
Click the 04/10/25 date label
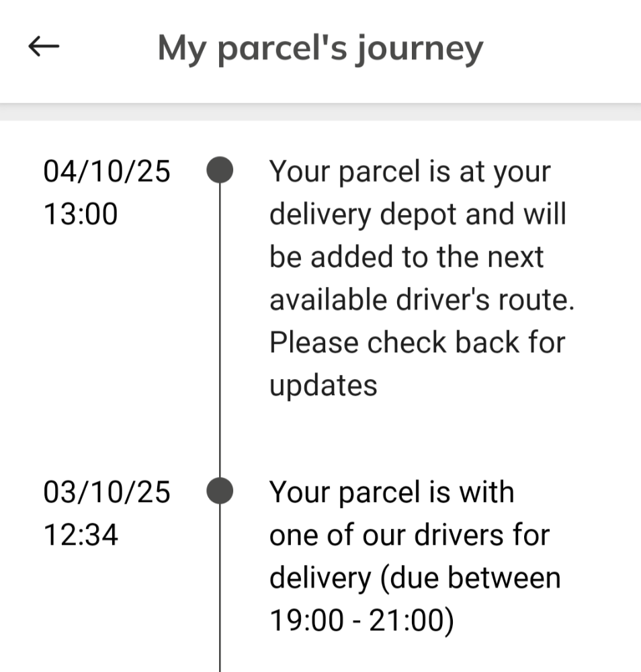[107, 171]
